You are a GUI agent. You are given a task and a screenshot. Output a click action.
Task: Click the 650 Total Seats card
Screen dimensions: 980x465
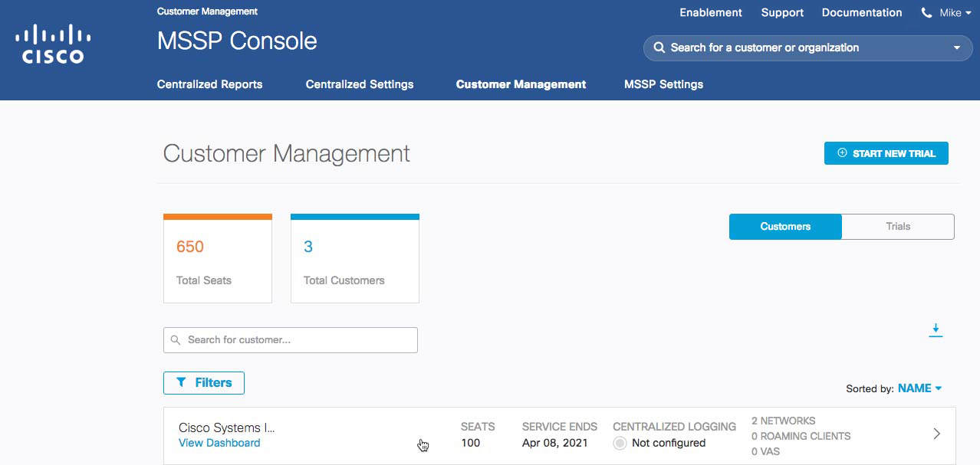[218, 258]
